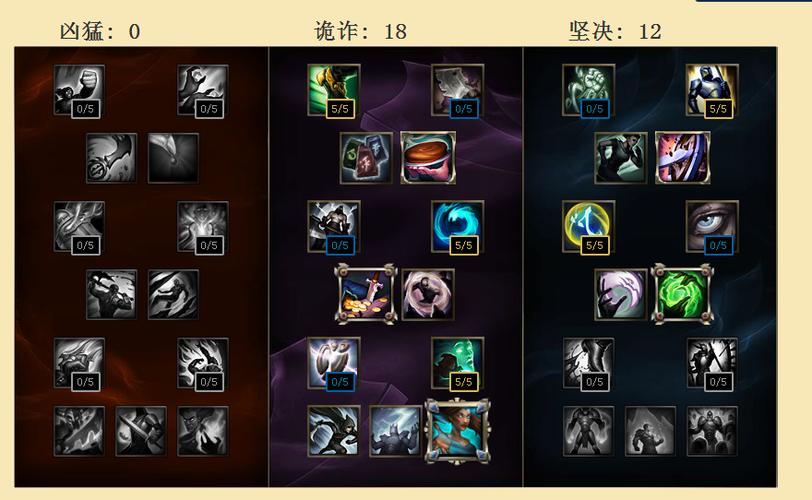Click the purple slashing blade mastery
This screenshot has height=500, width=812.
pos(683,158)
